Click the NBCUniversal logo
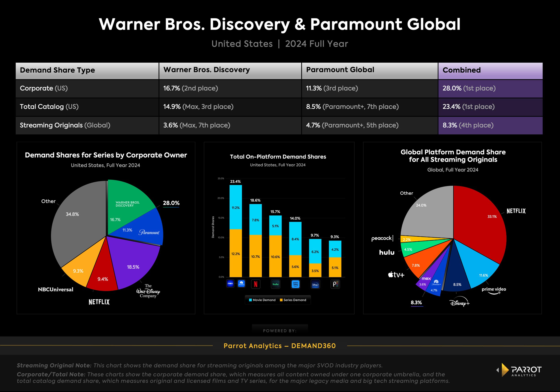 56,290
